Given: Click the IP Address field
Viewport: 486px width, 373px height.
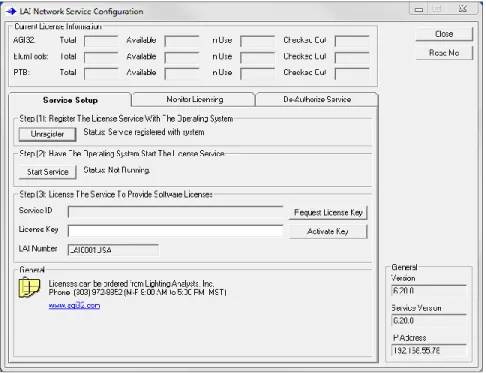Looking at the screenshot, I should coord(429,350).
